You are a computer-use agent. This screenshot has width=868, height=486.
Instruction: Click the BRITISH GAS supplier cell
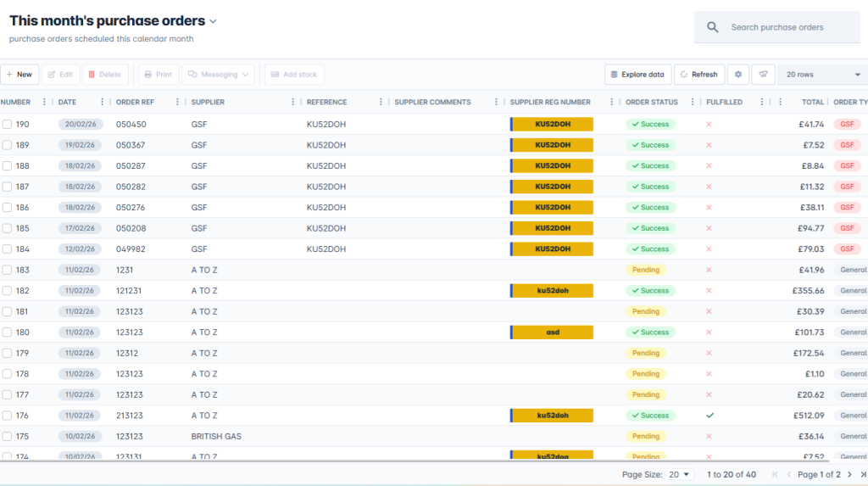tap(216, 436)
